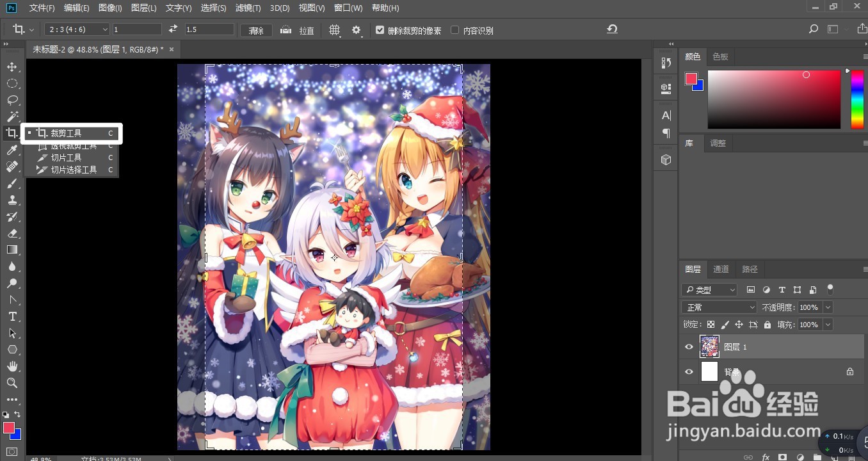
Task: Toggle lock position
Action: click(x=739, y=325)
